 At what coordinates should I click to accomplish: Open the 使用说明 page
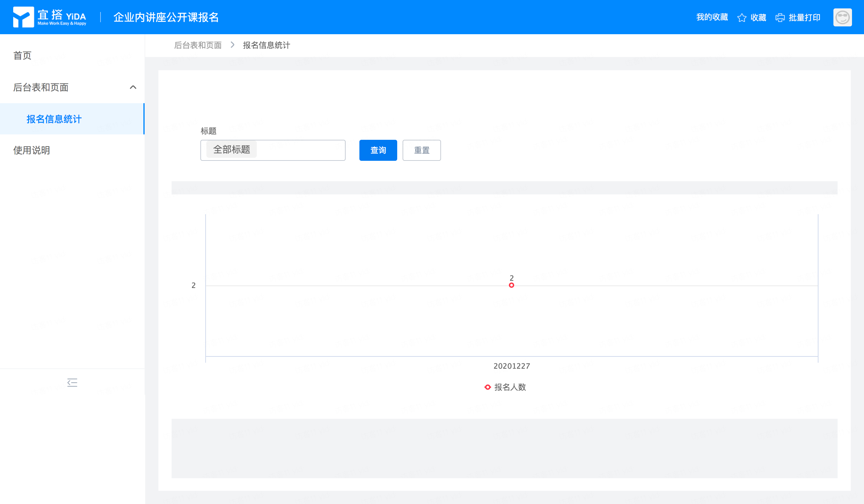tap(31, 150)
